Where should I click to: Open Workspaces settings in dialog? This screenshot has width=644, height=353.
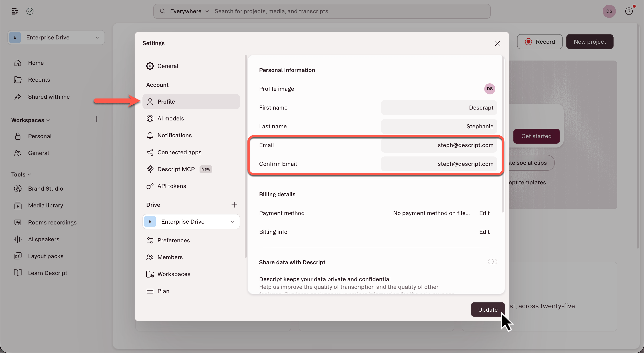(x=191, y=274)
